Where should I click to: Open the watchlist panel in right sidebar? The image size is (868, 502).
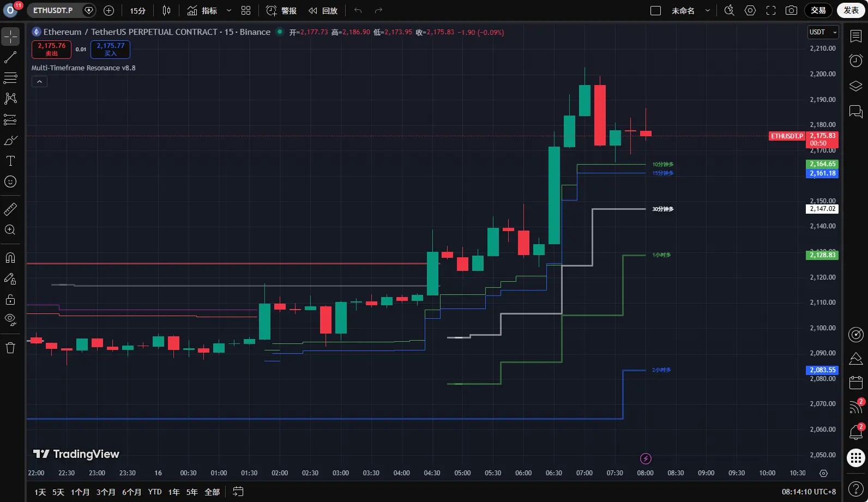[x=856, y=37]
